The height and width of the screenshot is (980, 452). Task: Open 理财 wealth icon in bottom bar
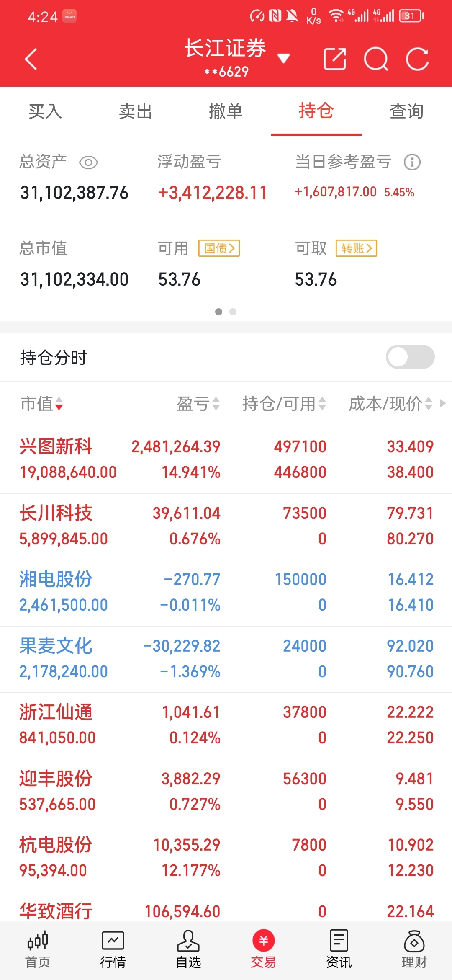pos(414,950)
